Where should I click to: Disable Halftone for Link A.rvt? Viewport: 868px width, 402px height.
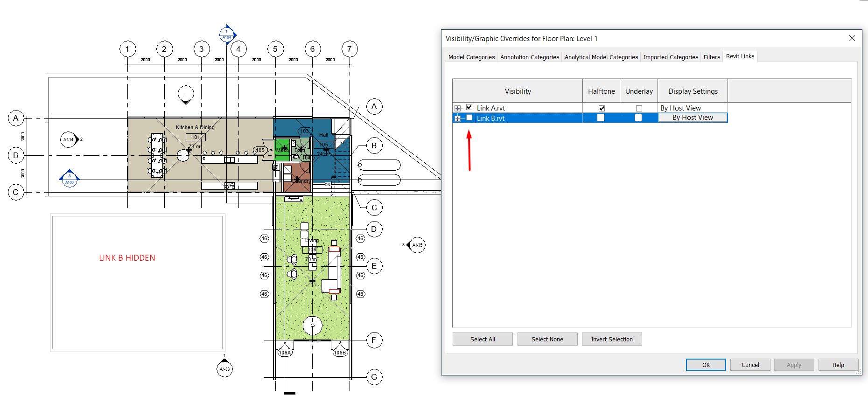pos(602,108)
